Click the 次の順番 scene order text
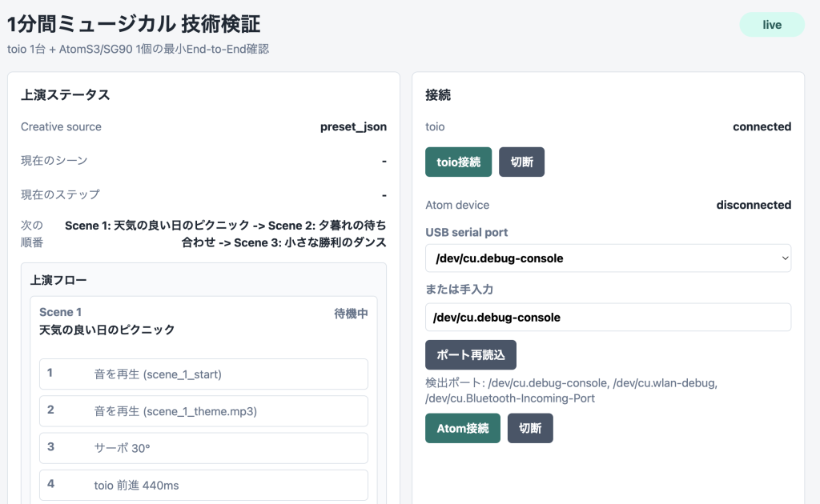The image size is (820, 504). pyautogui.click(x=225, y=234)
